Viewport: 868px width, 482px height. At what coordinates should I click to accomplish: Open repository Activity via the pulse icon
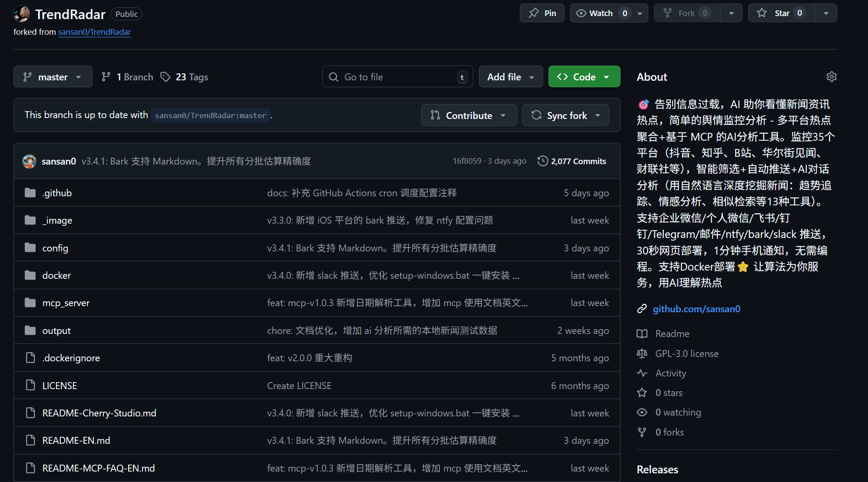[x=642, y=373]
